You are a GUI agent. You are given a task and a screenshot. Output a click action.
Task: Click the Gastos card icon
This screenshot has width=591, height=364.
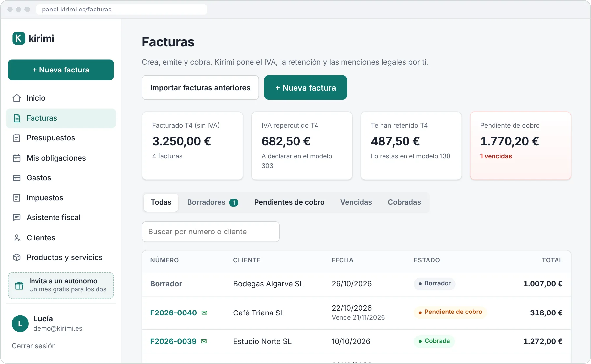pyautogui.click(x=17, y=178)
